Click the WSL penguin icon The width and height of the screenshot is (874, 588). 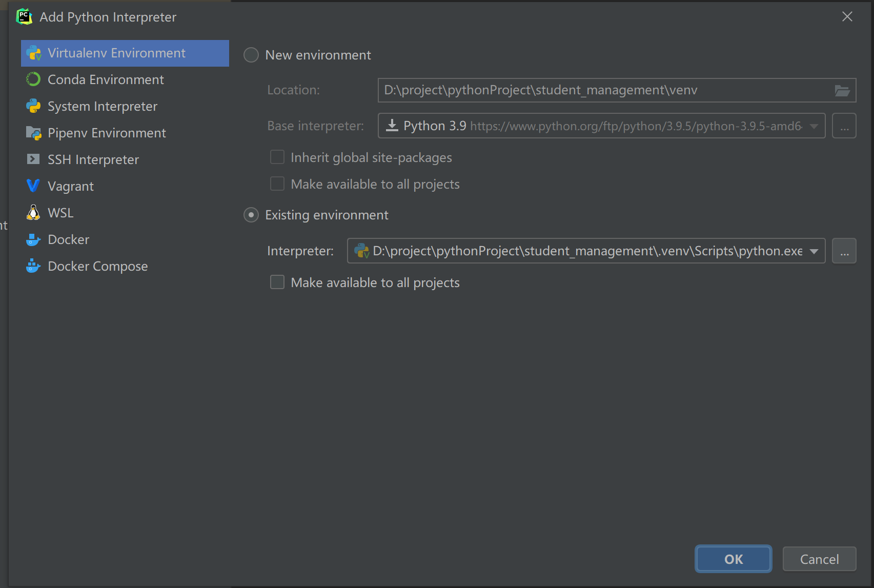33,213
